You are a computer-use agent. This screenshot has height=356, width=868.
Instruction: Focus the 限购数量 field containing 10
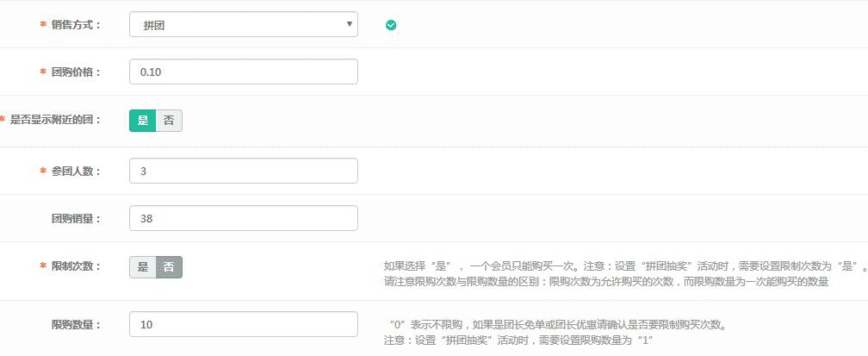point(243,324)
